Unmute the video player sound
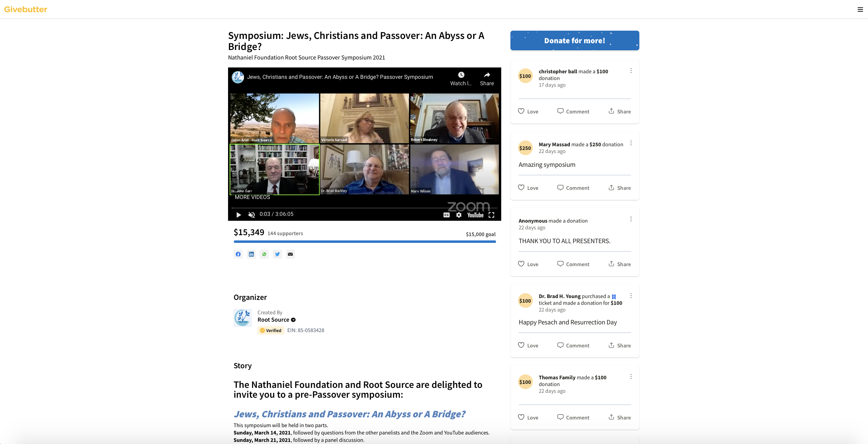 251,214
